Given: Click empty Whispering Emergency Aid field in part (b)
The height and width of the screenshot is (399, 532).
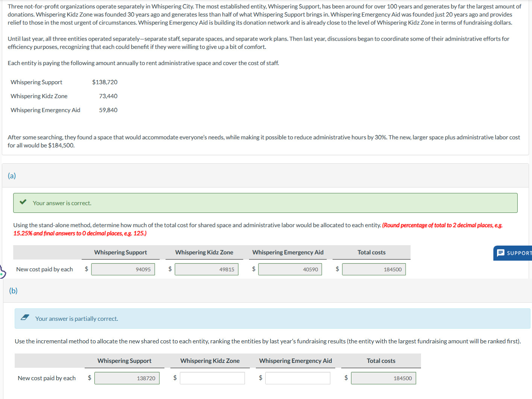Looking at the screenshot, I should coord(298,378).
